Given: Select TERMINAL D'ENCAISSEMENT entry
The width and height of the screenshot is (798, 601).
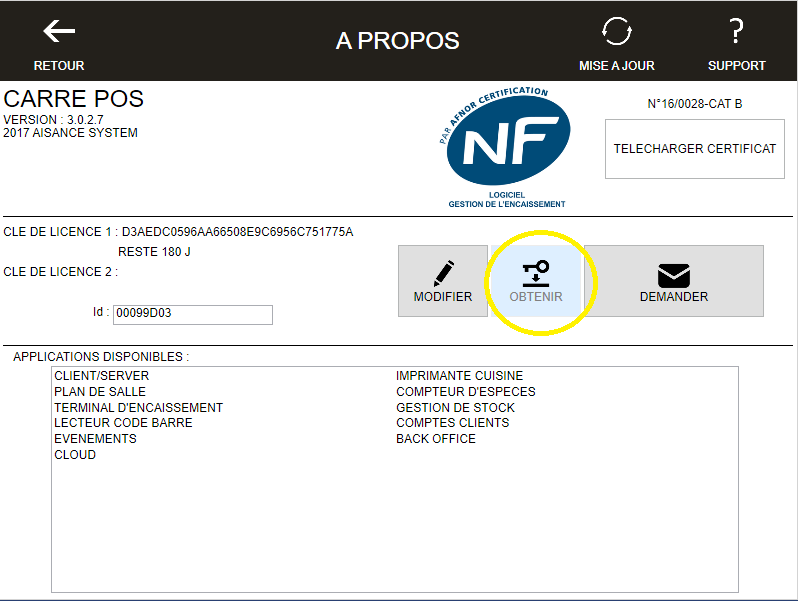Looking at the screenshot, I should (138, 408).
